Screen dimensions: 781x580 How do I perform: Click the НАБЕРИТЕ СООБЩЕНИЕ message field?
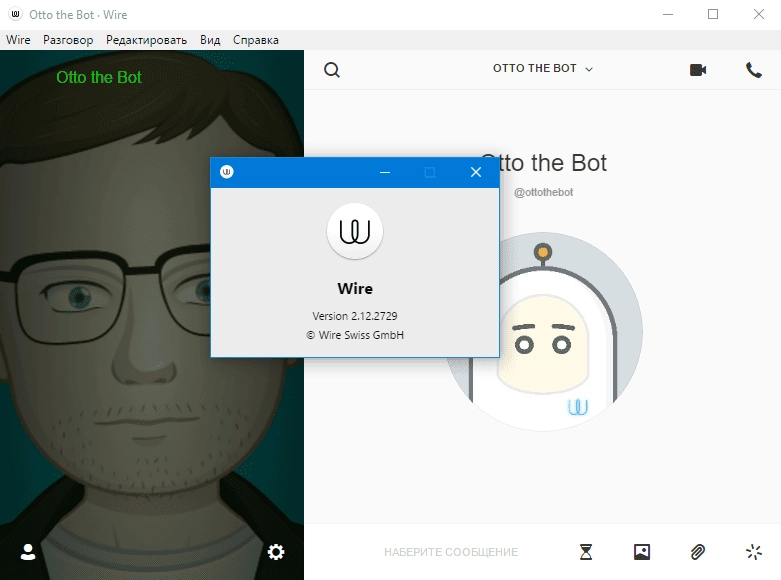click(451, 552)
